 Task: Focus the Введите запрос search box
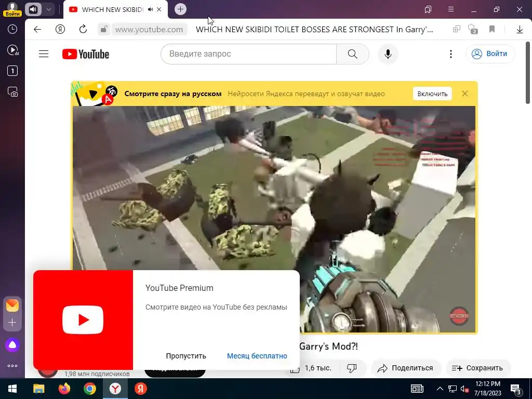point(248,54)
